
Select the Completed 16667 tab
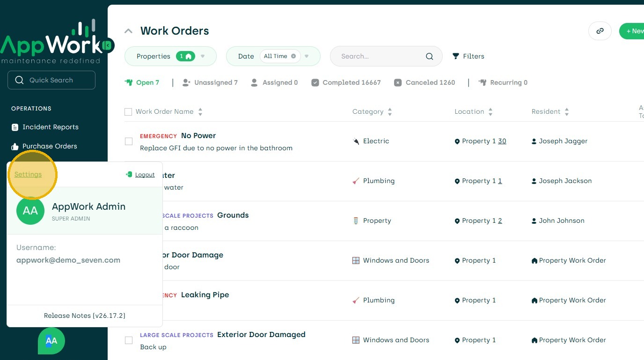click(x=346, y=83)
